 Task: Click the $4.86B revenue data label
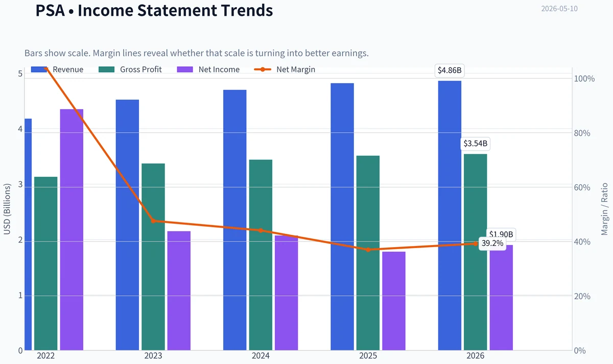click(450, 70)
